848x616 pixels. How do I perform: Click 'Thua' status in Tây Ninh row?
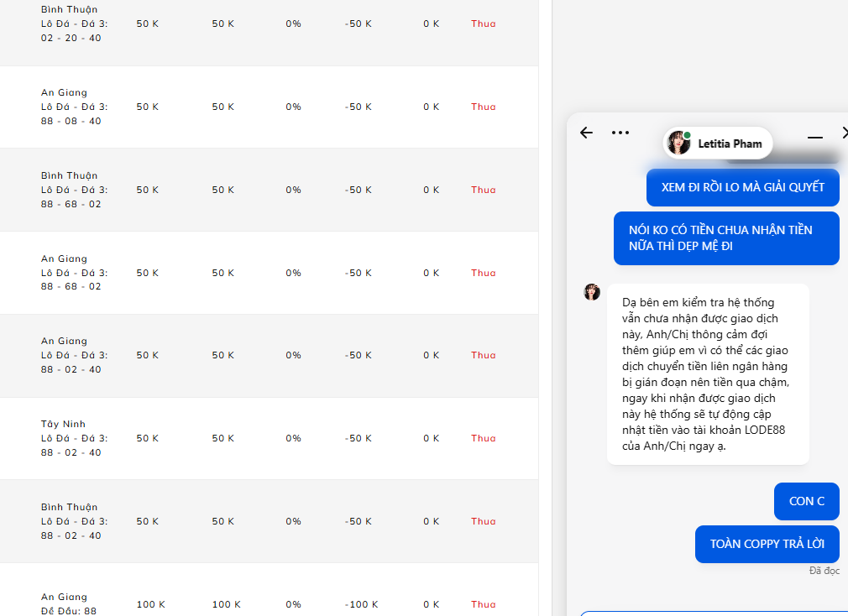point(483,438)
